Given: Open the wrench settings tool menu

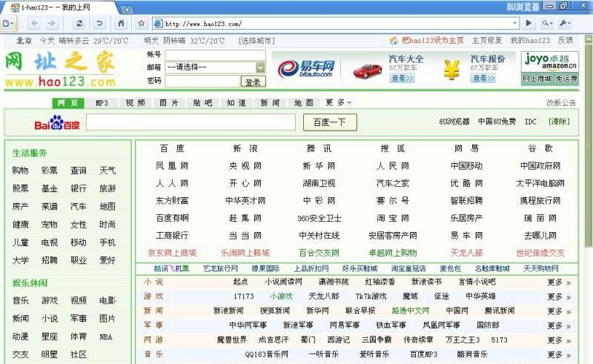Looking at the screenshot, I should [x=565, y=24].
